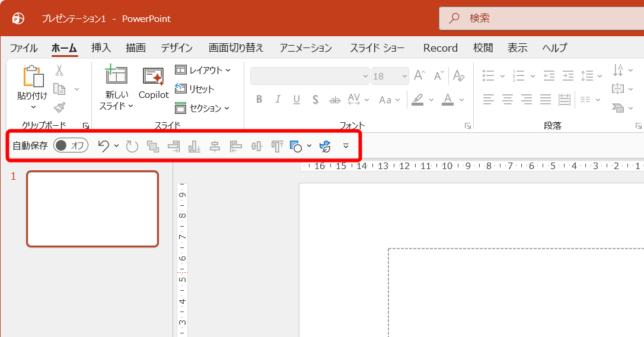Align objects to top via Quick Access Toolbar
This screenshot has width=644, height=337.
tap(278, 147)
